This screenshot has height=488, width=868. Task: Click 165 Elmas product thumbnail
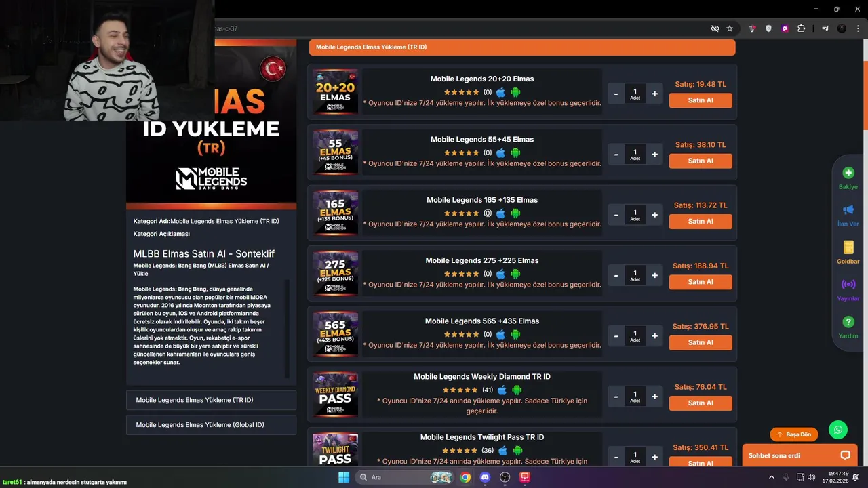[x=335, y=213]
